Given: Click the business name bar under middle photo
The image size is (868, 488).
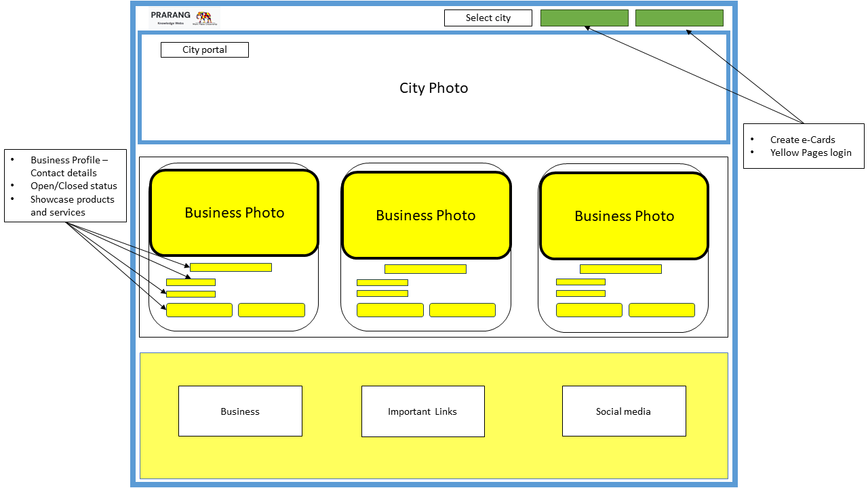Looking at the screenshot, I should tap(425, 269).
